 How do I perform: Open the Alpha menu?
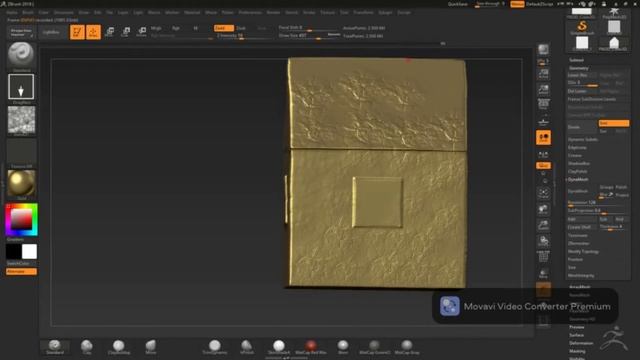(12, 13)
